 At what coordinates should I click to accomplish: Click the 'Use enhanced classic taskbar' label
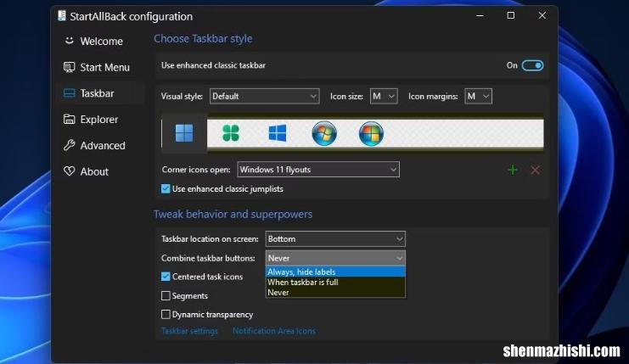tap(213, 65)
